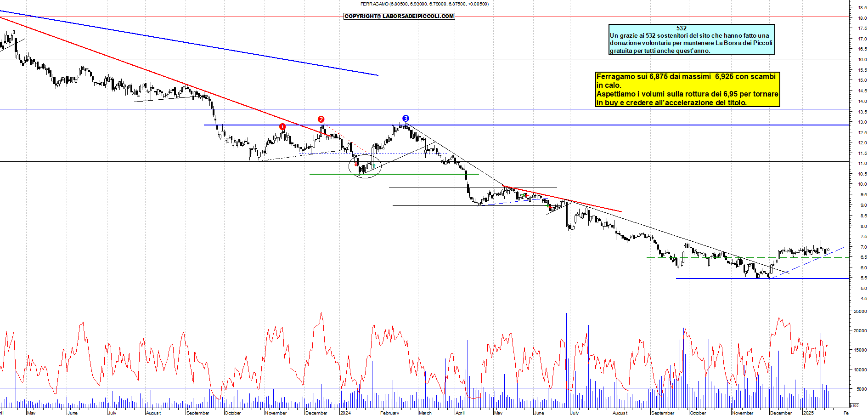Click the 15.0 price axis label
868x415 pixels.
coord(862,80)
